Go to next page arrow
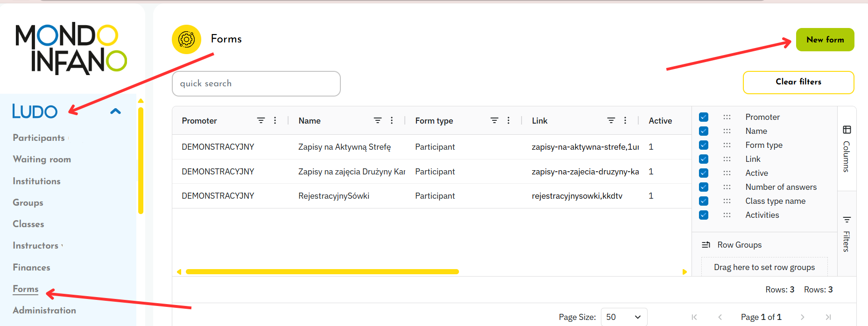868x326 pixels. click(803, 317)
